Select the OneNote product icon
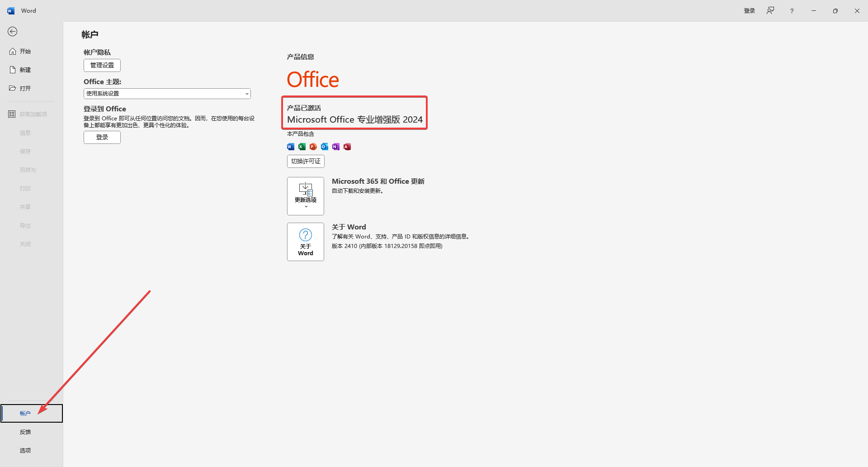Image resolution: width=868 pixels, height=467 pixels. pos(335,146)
